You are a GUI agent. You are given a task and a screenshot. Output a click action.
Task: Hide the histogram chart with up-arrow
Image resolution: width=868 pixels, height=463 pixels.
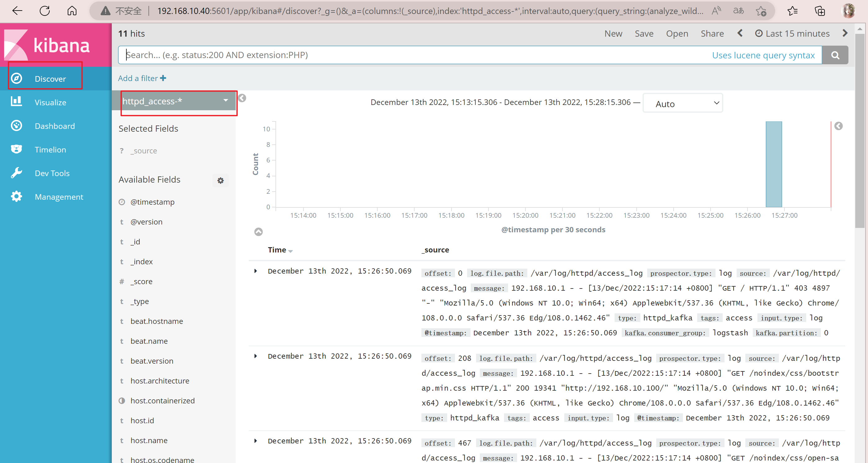pyautogui.click(x=258, y=232)
